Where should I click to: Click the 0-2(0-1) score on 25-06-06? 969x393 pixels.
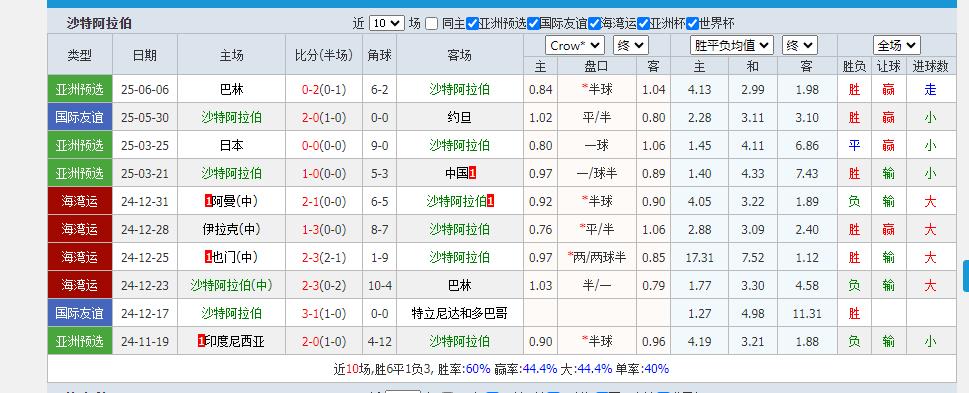pos(324,89)
